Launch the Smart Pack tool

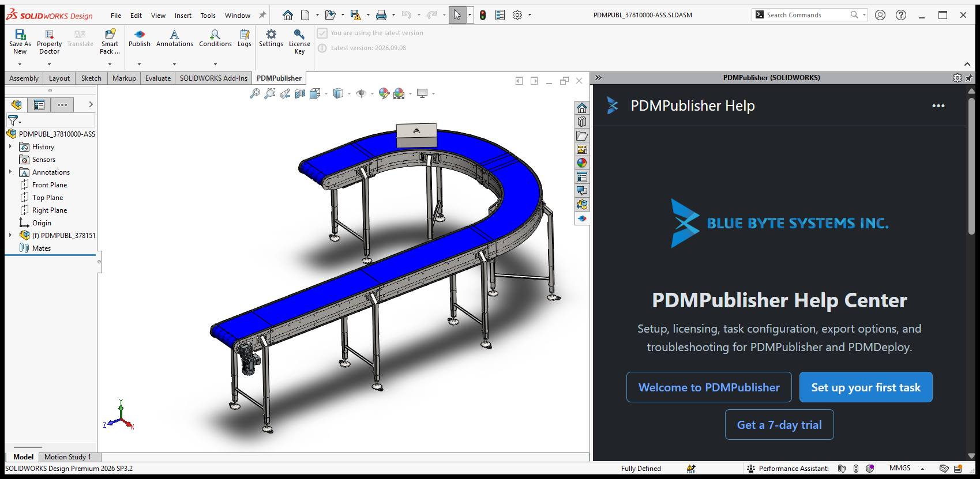(x=110, y=42)
